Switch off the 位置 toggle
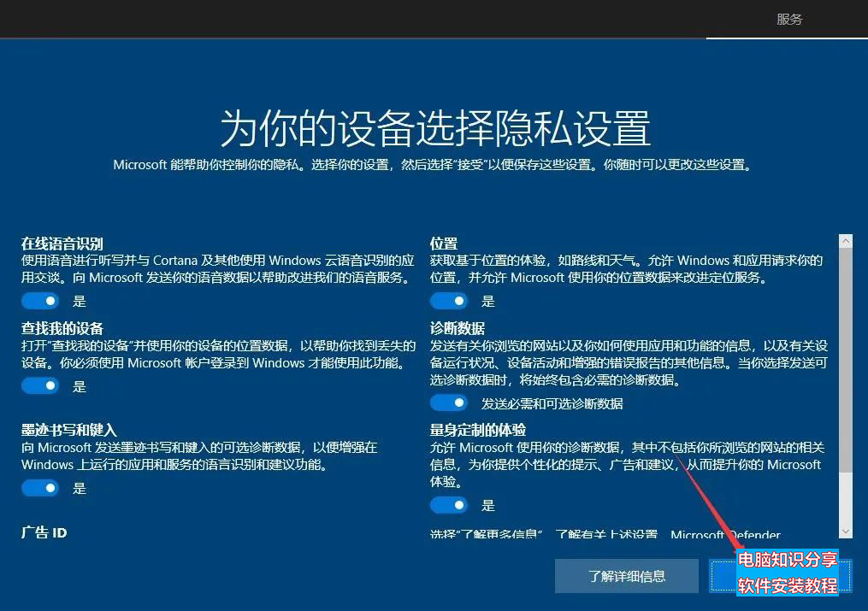The height and width of the screenshot is (611, 868). 449,301
